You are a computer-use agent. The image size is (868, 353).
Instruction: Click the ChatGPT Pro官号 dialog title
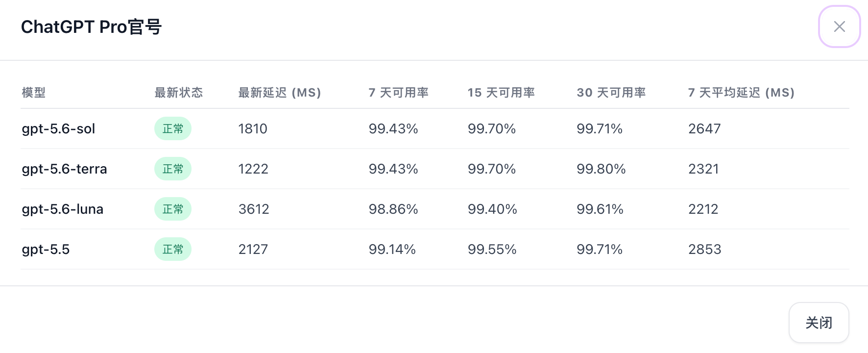click(91, 27)
